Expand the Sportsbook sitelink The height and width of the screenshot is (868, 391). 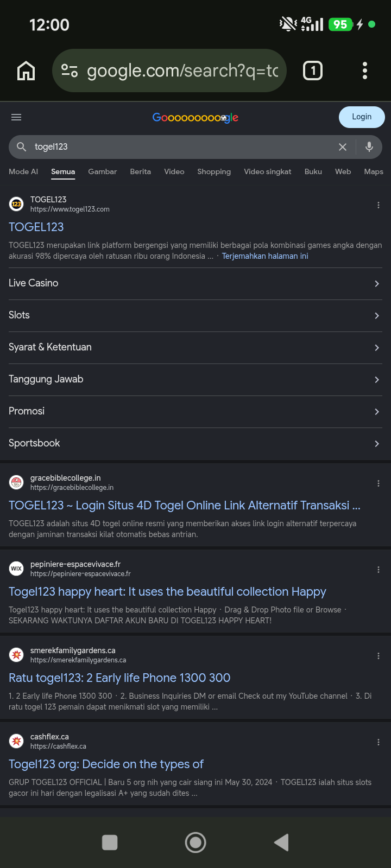(195, 444)
